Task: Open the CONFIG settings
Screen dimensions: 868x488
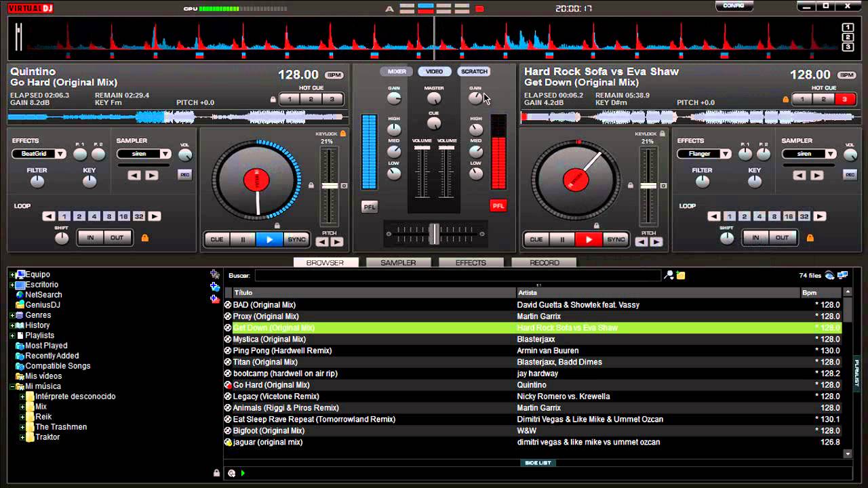Action: coord(734,5)
